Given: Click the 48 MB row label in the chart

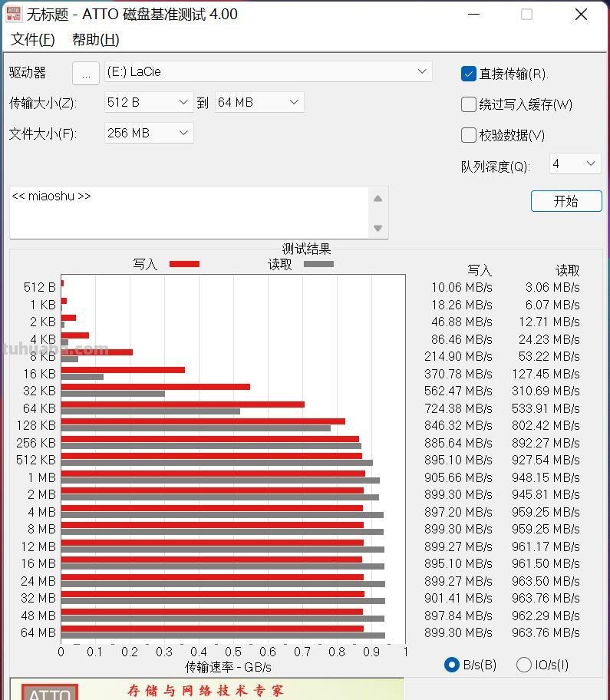Looking at the screenshot, I should [x=38, y=616].
